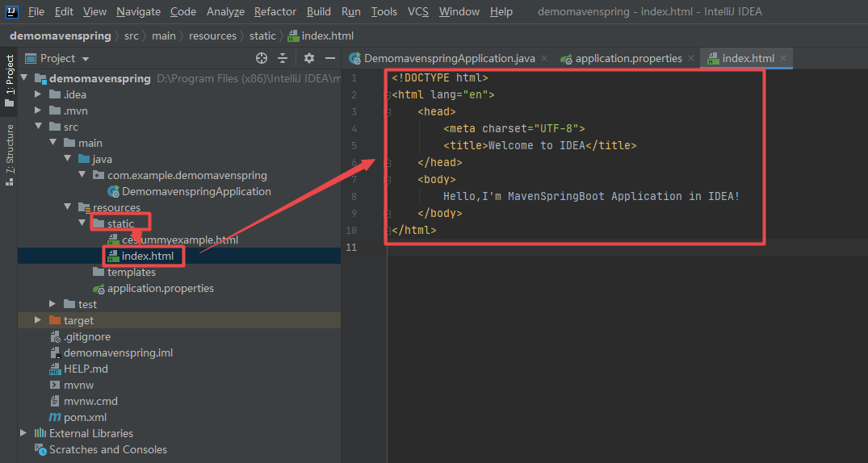
Task: Expand the .mvn folder arrow
Action: 38,111
